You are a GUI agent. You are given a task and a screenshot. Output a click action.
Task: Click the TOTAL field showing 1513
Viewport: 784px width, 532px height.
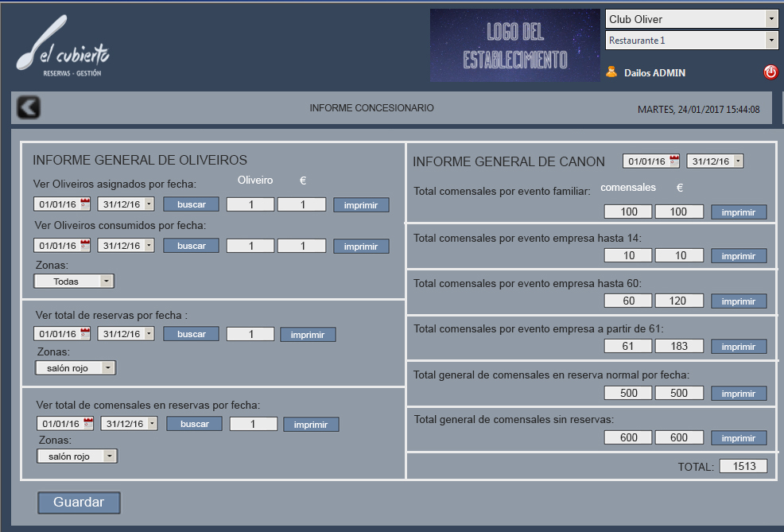pos(743,467)
